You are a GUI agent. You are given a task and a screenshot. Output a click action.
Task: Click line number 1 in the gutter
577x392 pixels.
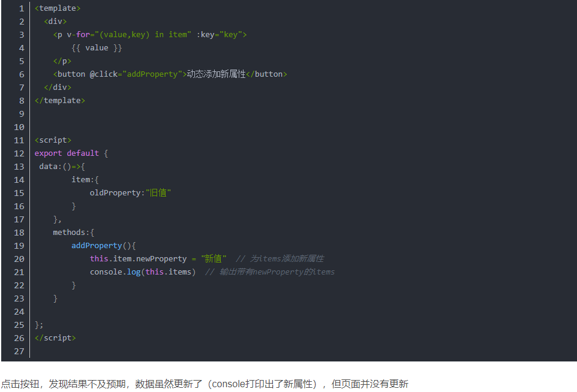(x=22, y=8)
